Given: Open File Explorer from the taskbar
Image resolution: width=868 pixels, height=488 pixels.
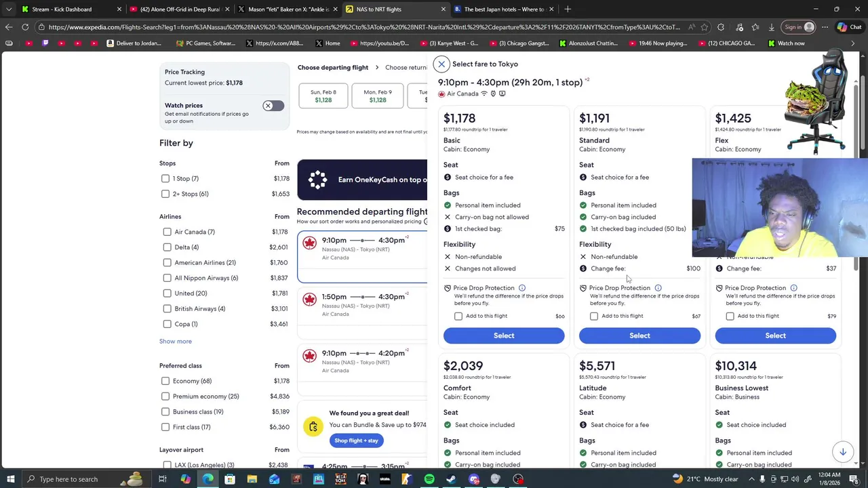Looking at the screenshot, I should [x=252, y=479].
